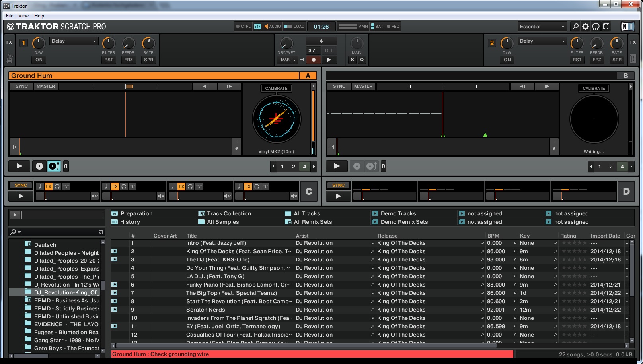Image resolution: width=643 pixels, height=364 pixels.
Task: Shift Deck A hotcue page right arrow
Action: tap(314, 167)
